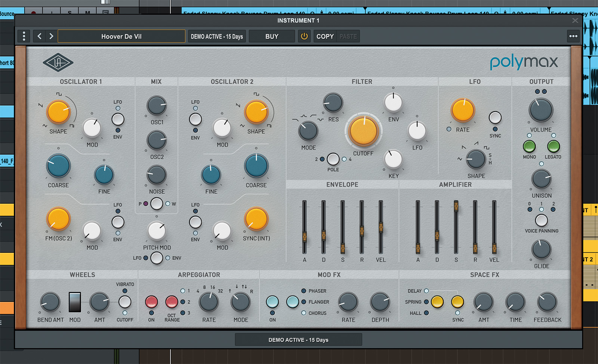This screenshot has width=598, height=364.
Task: Click the FM (OSC 2) knob
Action: coord(58,219)
